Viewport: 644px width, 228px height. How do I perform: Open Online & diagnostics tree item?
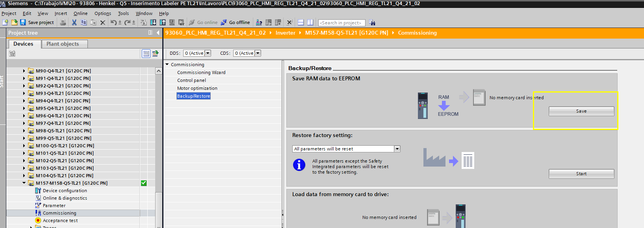(65, 198)
